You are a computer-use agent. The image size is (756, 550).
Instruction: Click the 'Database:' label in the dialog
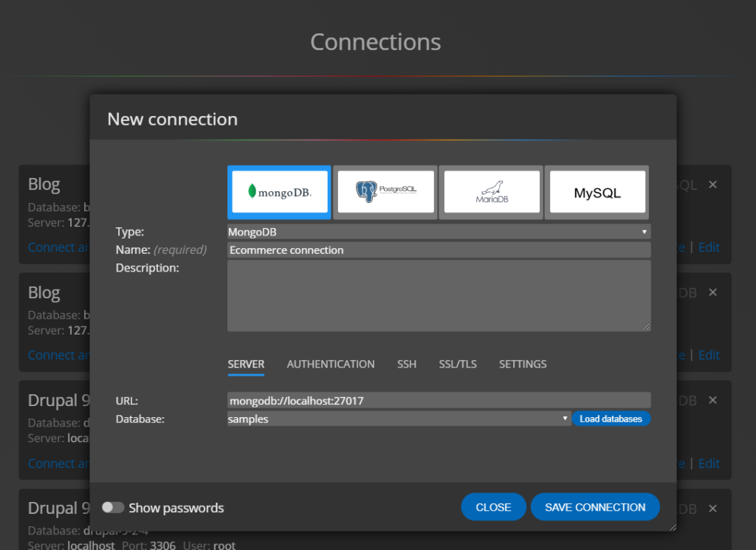tap(140, 419)
